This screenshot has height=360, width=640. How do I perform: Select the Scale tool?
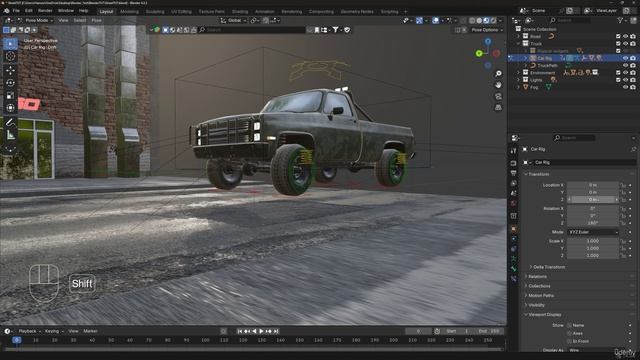coord(10,96)
